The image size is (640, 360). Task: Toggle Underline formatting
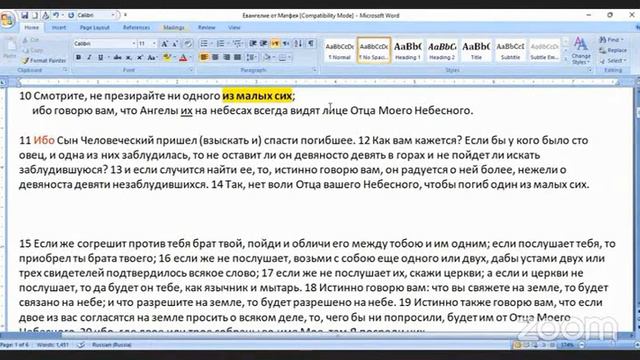pos(100,58)
